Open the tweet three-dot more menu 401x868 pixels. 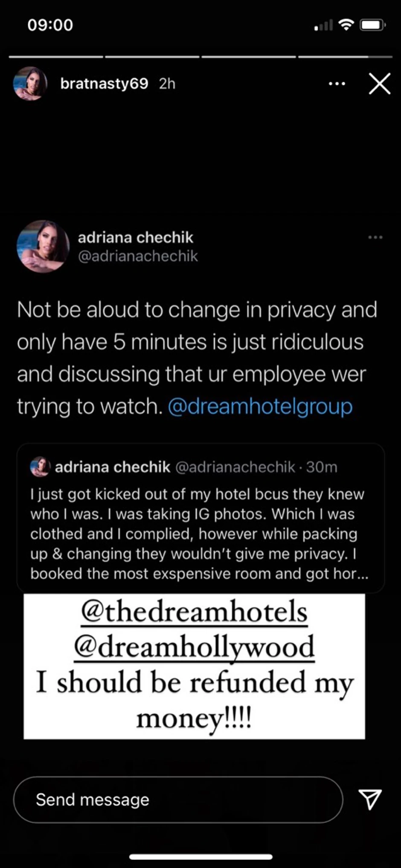[x=375, y=237]
